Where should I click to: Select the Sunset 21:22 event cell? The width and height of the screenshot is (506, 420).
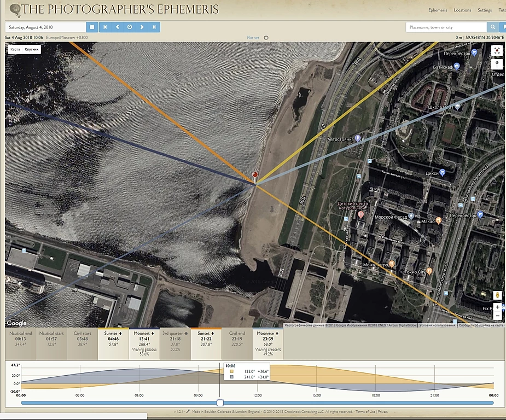(206, 344)
